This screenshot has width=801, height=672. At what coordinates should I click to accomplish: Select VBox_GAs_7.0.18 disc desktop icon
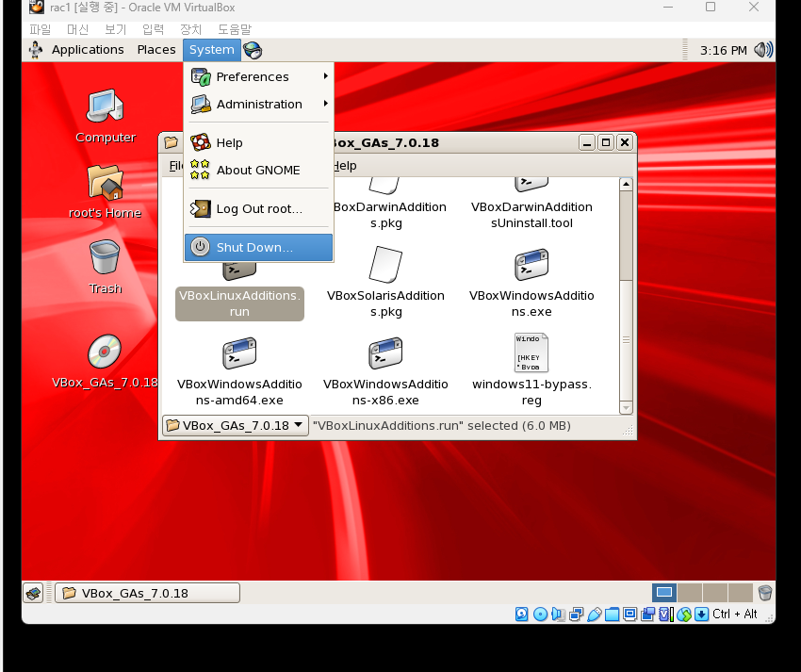click(106, 362)
